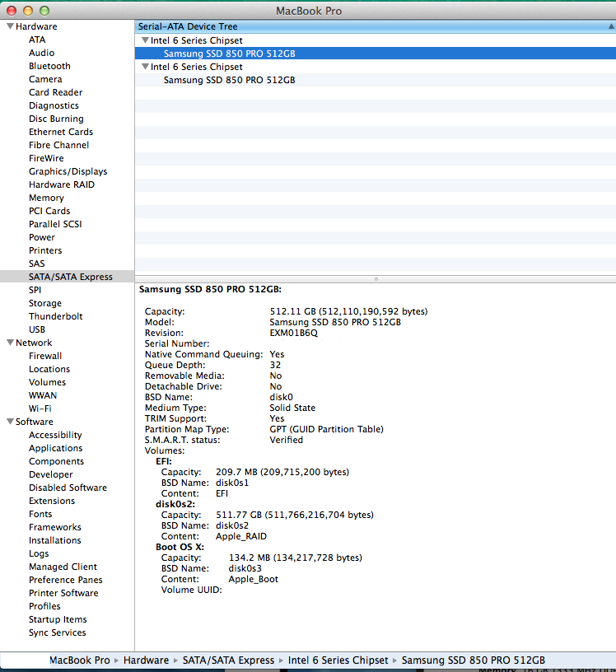Click the Apple_RAID content value
This screenshot has height=672, width=616.
pos(241,537)
